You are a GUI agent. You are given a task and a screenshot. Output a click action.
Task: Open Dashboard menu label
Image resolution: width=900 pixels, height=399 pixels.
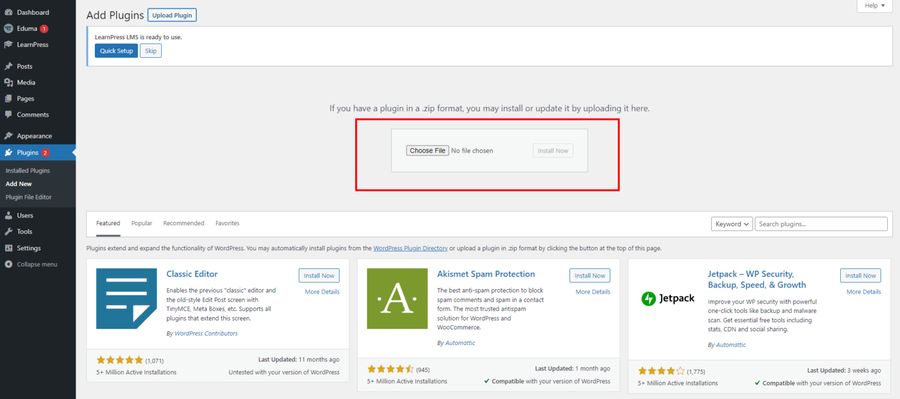(x=33, y=12)
